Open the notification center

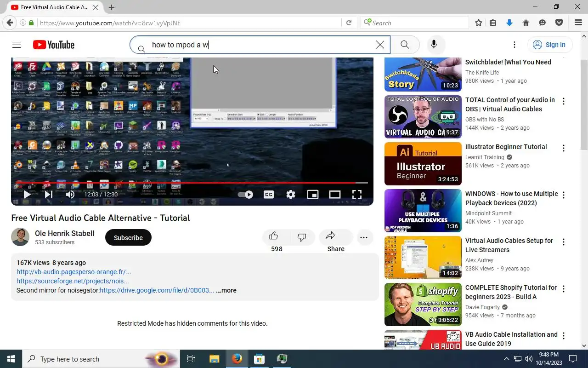(573, 359)
